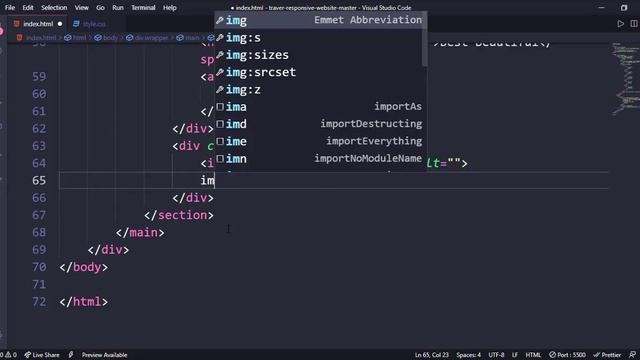Click the closing body tag on line 70

coord(84,267)
